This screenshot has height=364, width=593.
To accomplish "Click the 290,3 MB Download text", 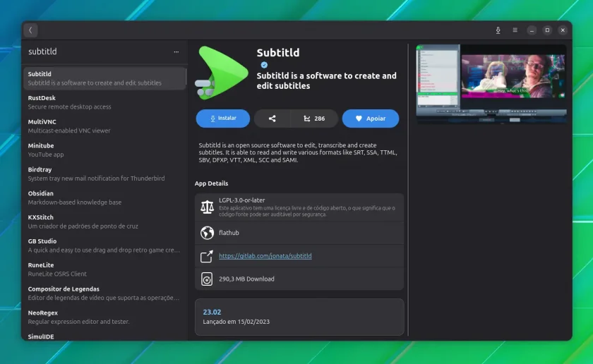I will pos(246,279).
